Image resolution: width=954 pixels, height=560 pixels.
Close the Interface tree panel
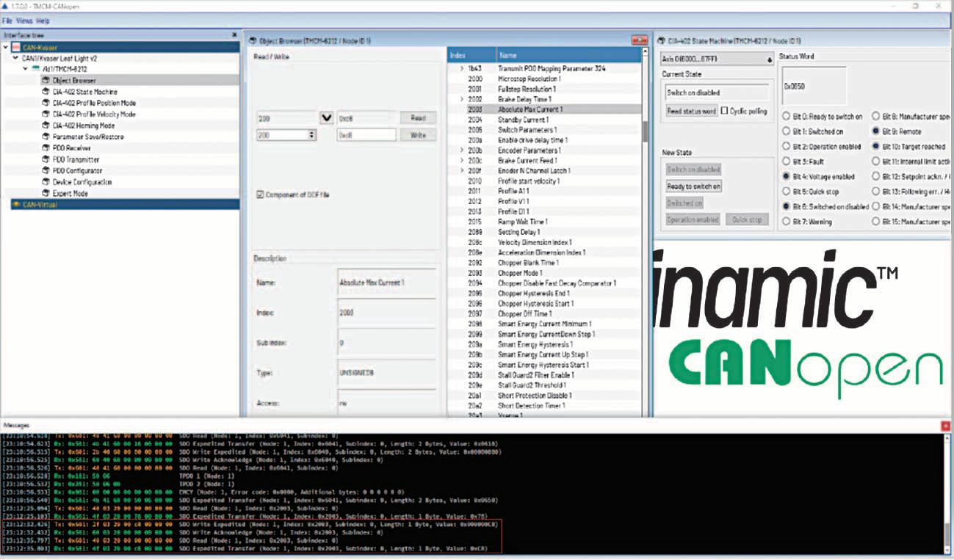tap(235, 34)
